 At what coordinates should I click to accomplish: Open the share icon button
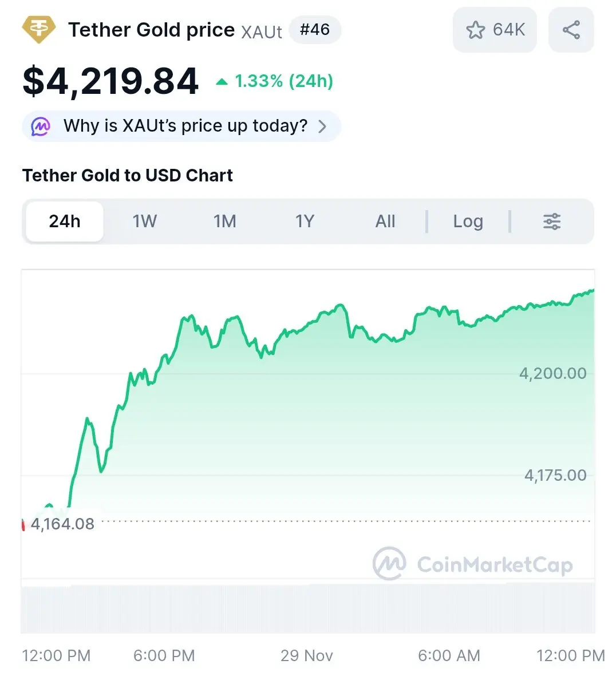point(571,30)
